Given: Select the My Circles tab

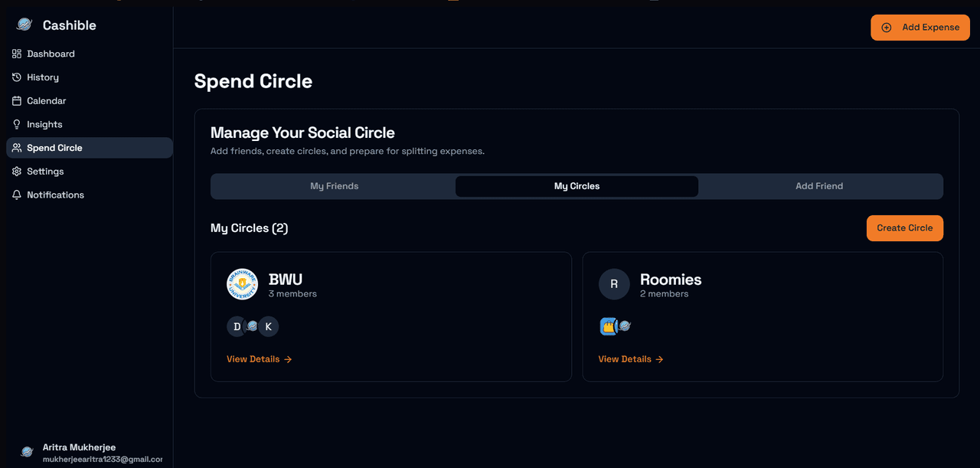Looking at the screenshot, I should coord(577,186).
